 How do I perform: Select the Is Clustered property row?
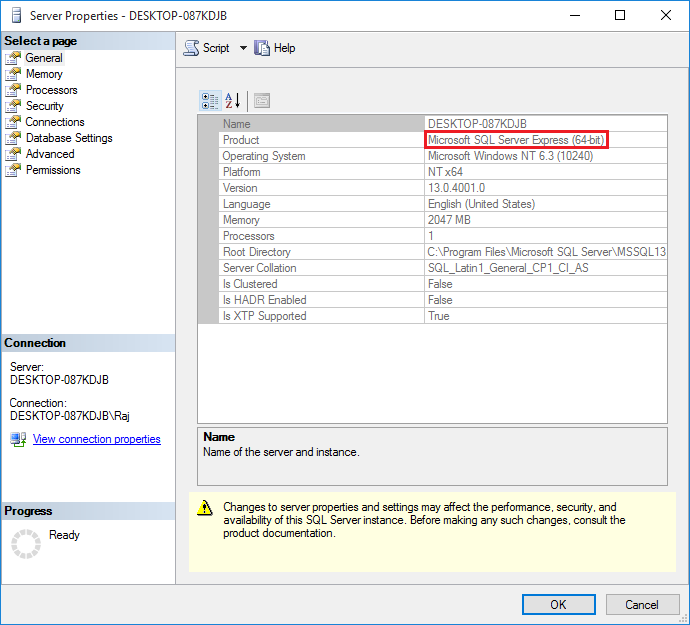(x=443, y=284)
